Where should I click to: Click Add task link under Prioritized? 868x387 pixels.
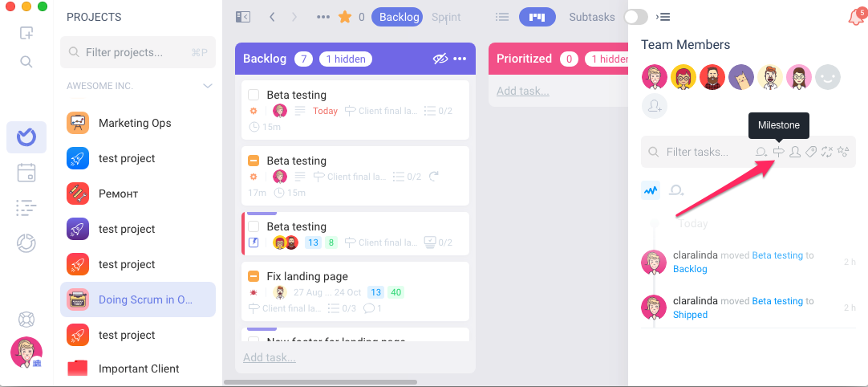pyautogui.click(x=522, y=91)
